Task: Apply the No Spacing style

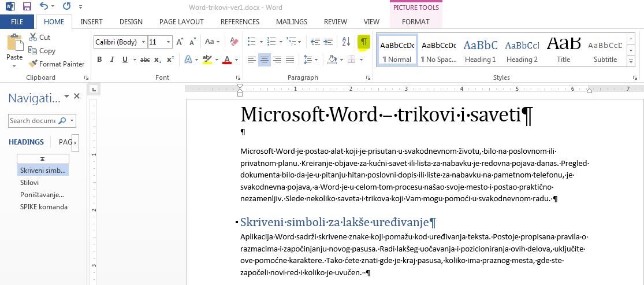Action: click(438, 50)
